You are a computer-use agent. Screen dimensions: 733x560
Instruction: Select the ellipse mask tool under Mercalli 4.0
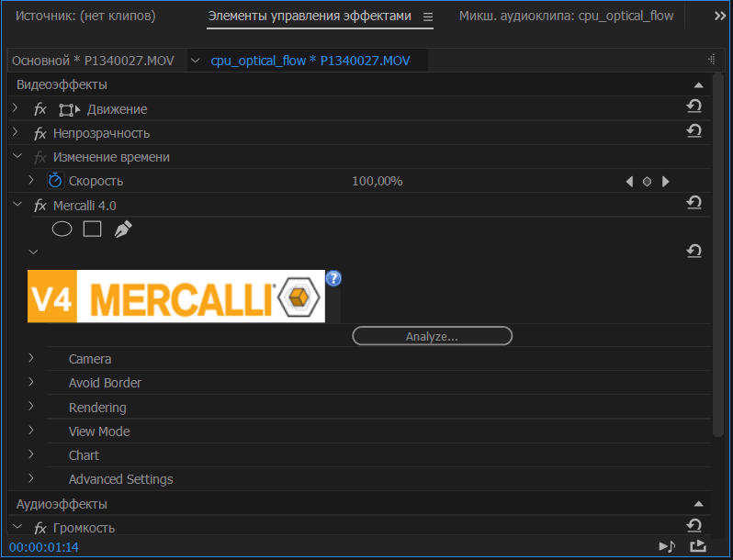pyautogui.click(x=62, y=230)
